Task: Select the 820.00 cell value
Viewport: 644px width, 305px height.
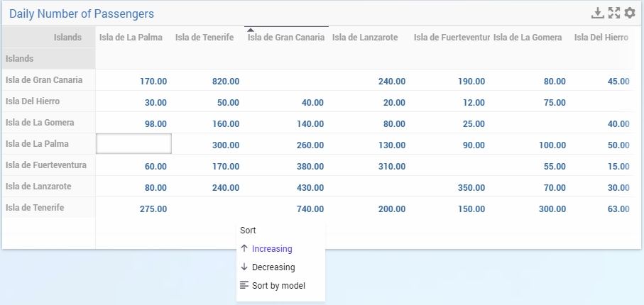Action: point(226,82)
